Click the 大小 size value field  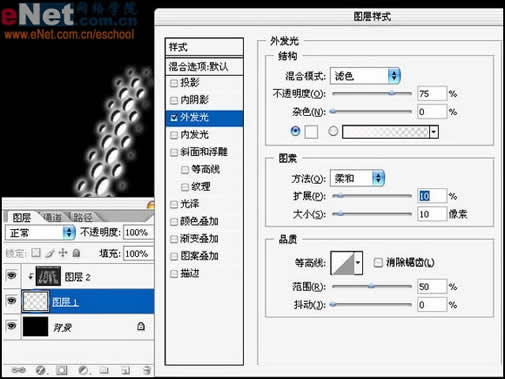[432, 214]
